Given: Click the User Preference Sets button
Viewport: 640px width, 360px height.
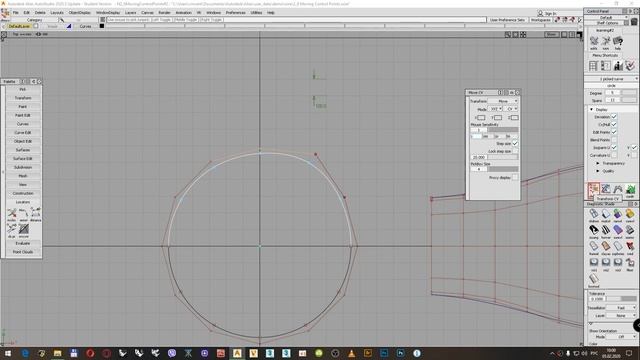Looking at the screenshot, I should (x=507, y=20).
